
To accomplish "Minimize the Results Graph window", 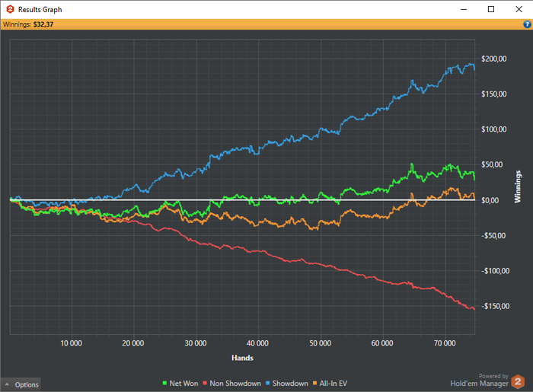I will point(464,9).
